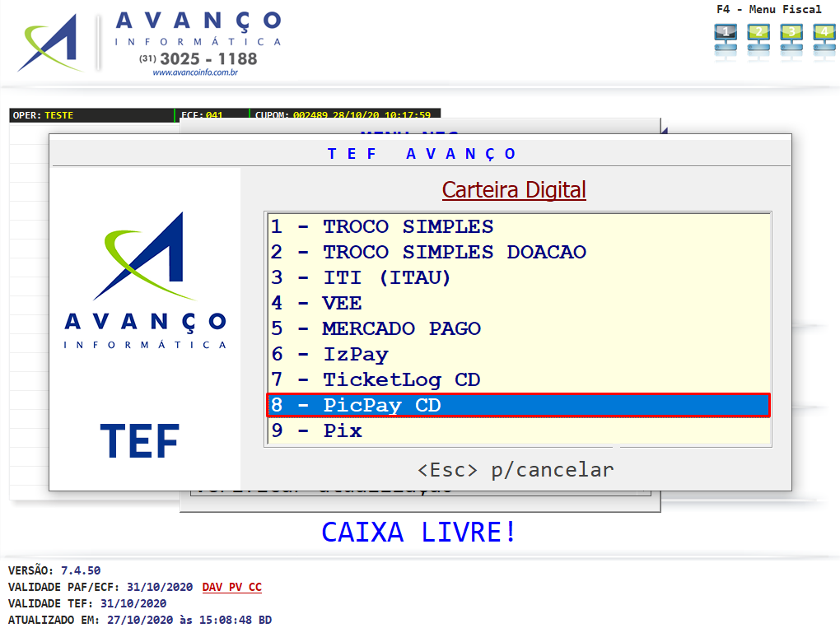The image size is (840, 628).
Task: Click the DAV PV CC link
Action: [x=232, y=588]
